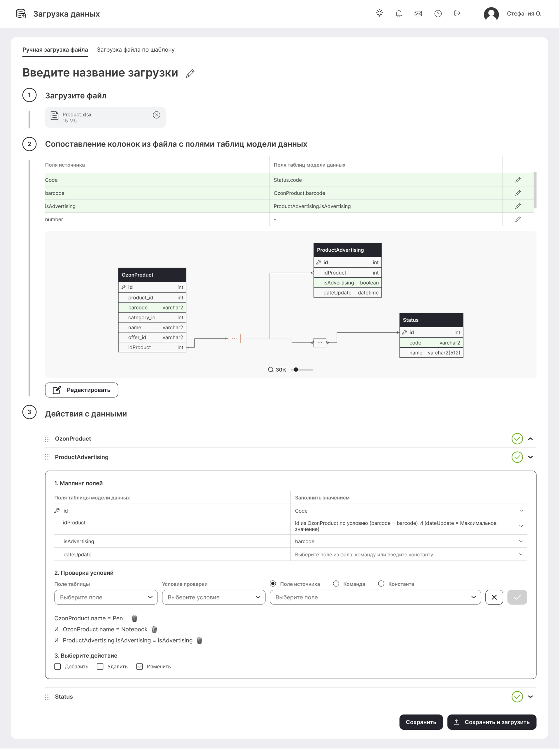The width and height of the screenshot is (560, 749).
Task: Click the Редактировать button
Action: pos(82,390)
